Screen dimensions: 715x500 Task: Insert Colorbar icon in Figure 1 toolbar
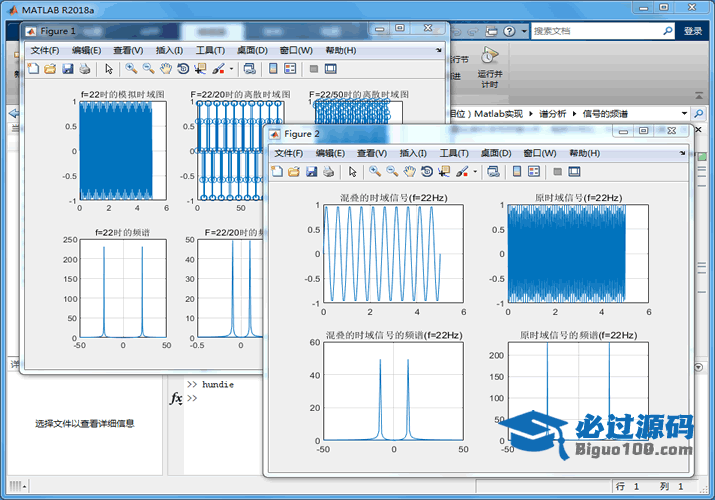point(273,69)
